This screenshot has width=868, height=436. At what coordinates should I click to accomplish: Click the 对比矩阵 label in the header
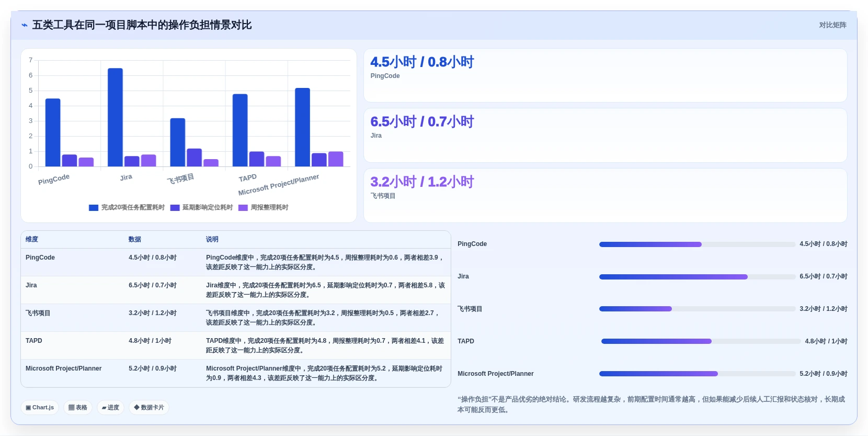(x=832, y=25)
